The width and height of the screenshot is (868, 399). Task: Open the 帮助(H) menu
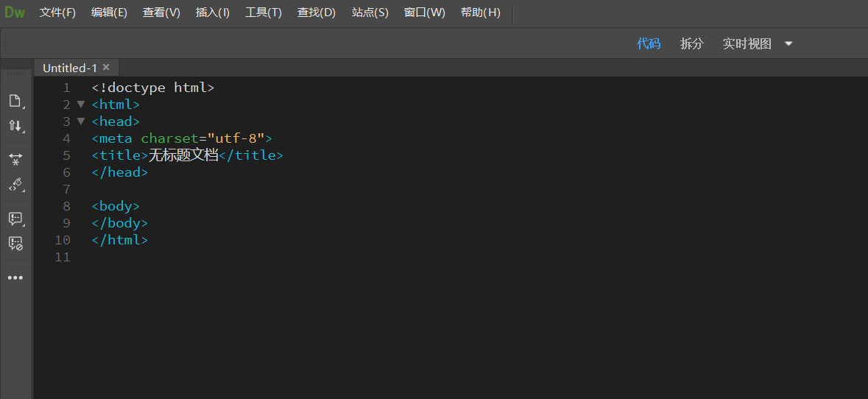click(481, 13)
